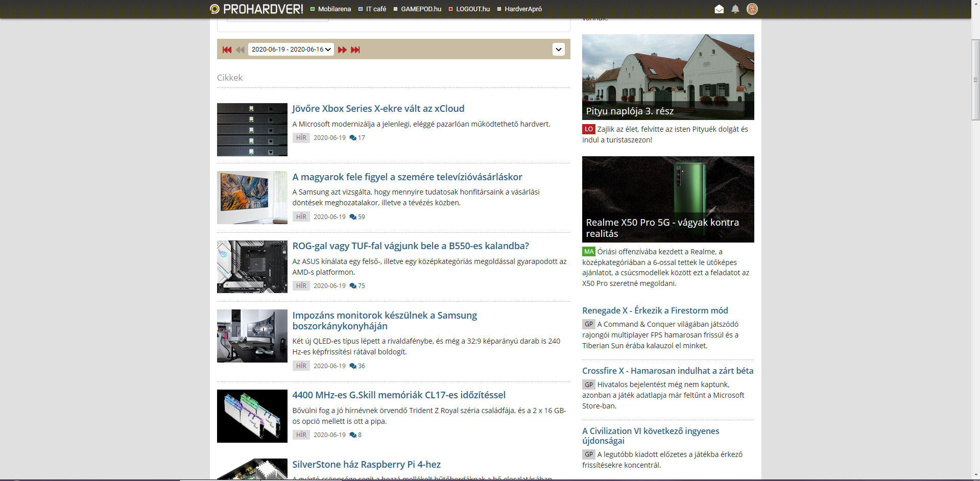Open comments icon for the ROG or TUF article
The image size is (980, 481).
coord(353,286)
